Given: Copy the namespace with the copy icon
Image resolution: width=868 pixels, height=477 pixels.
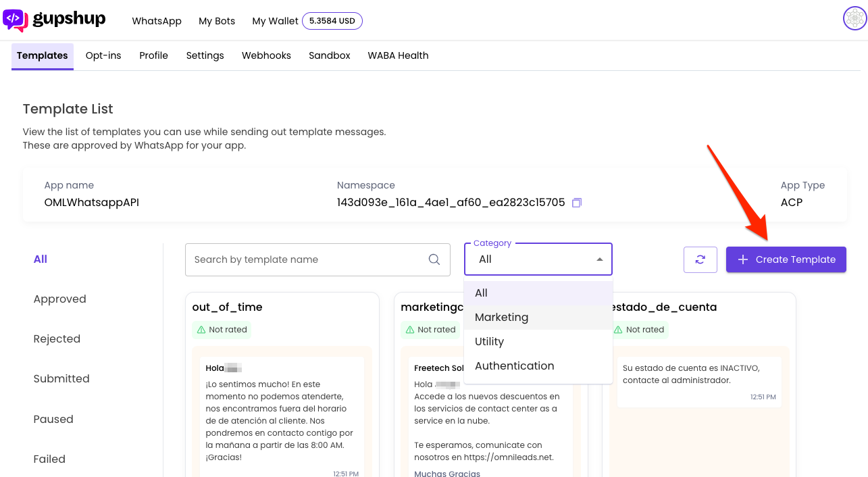Looking at the screenshot, I should coord(576,203).
